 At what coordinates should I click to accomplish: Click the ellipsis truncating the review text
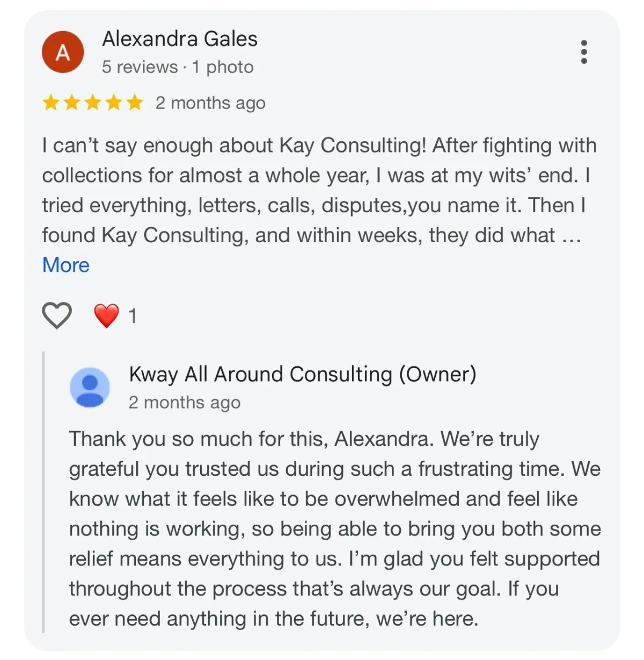[x=571, y=236]
